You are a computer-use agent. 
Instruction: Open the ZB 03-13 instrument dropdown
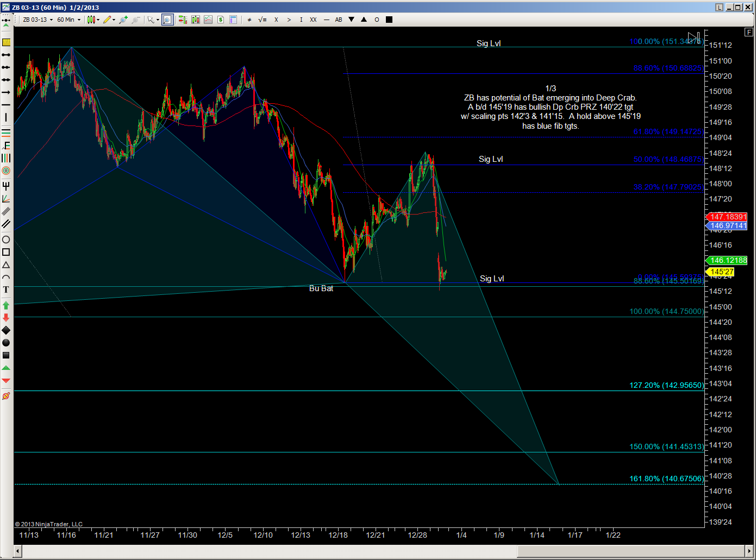(38, 20)
